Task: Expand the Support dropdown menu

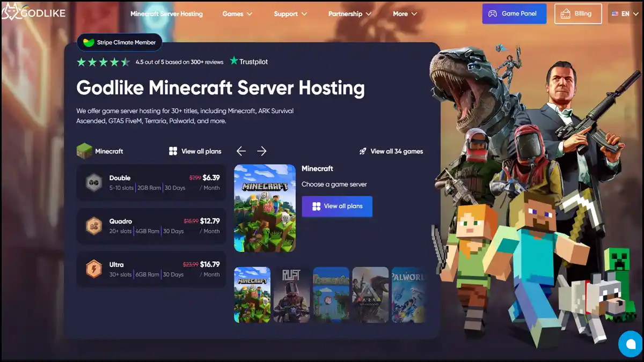Action: [290, 14]
